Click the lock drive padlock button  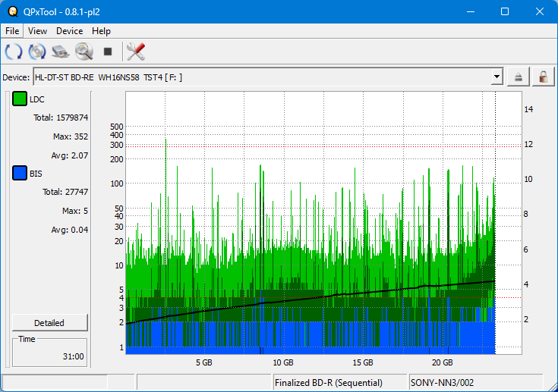[543, 77]
